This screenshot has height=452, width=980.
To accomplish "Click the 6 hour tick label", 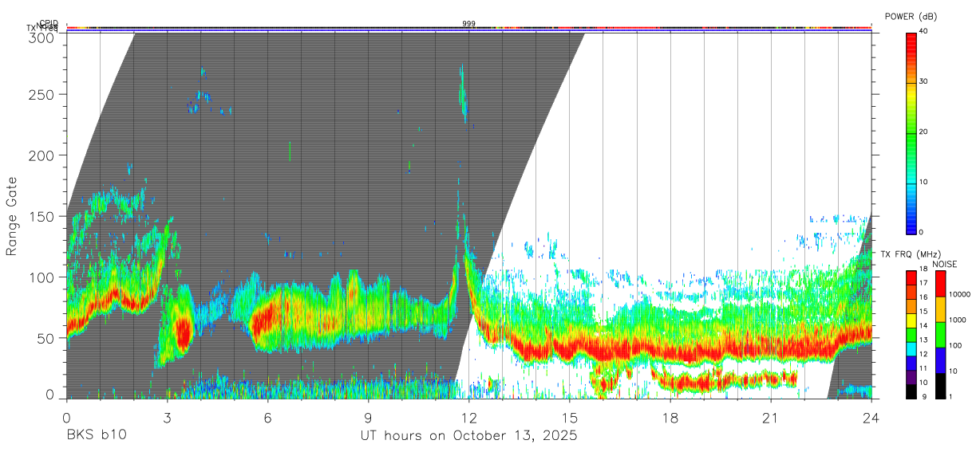I will click(x=267, y=417).
